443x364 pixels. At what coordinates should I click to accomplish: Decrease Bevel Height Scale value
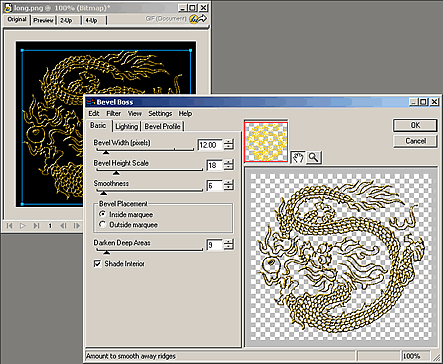tap(229, 168)
